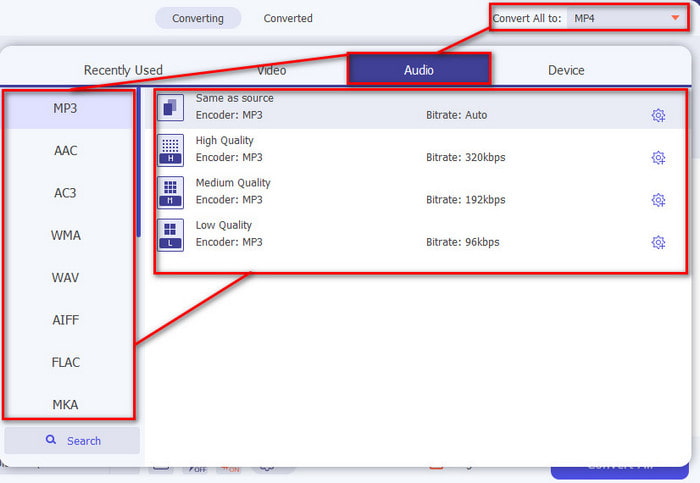The width and height of the screenshot is (700, 483).
Task: Show the Converting list tab
Action: (198, 18)
